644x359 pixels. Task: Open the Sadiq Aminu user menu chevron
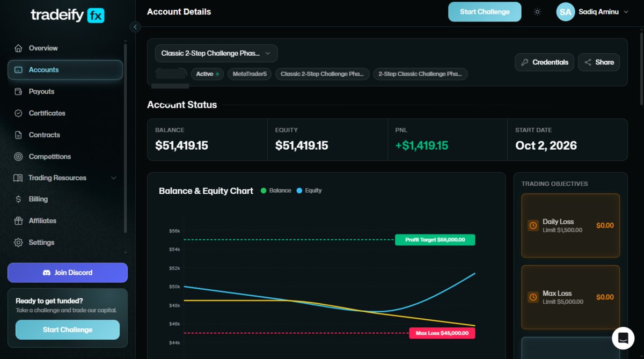pyautogui.click(x=626, y=12)
